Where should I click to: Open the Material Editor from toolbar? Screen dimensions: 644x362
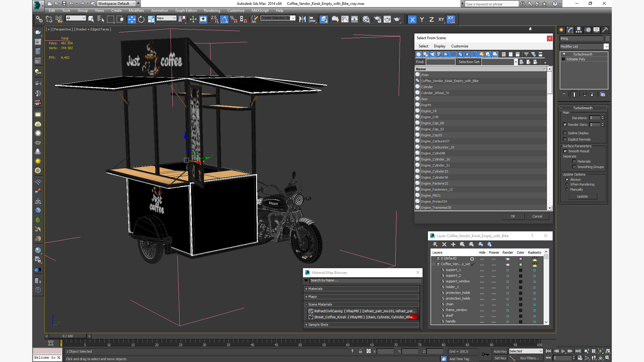click(x=366, y=19)
